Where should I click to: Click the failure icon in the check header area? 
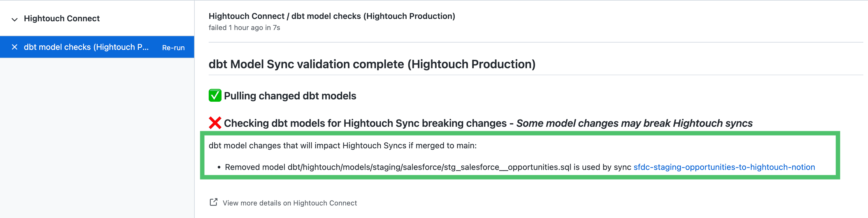pyautogui.click(x=215, y=123)
